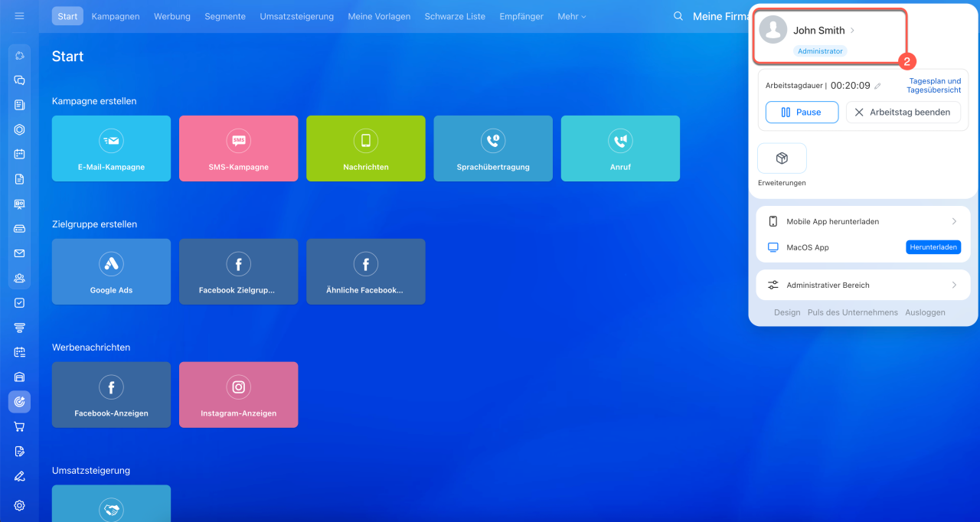Switch to Meine Vorlagen tab

379,16
